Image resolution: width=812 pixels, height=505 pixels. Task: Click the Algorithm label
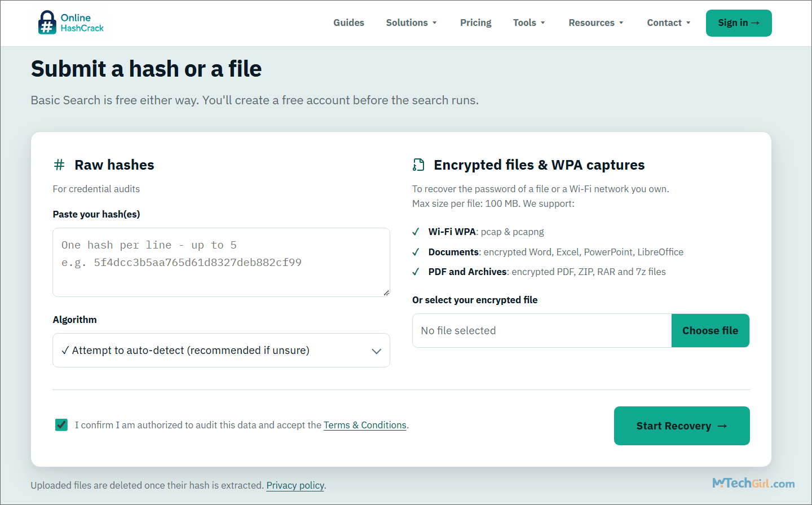coord(75,320)
